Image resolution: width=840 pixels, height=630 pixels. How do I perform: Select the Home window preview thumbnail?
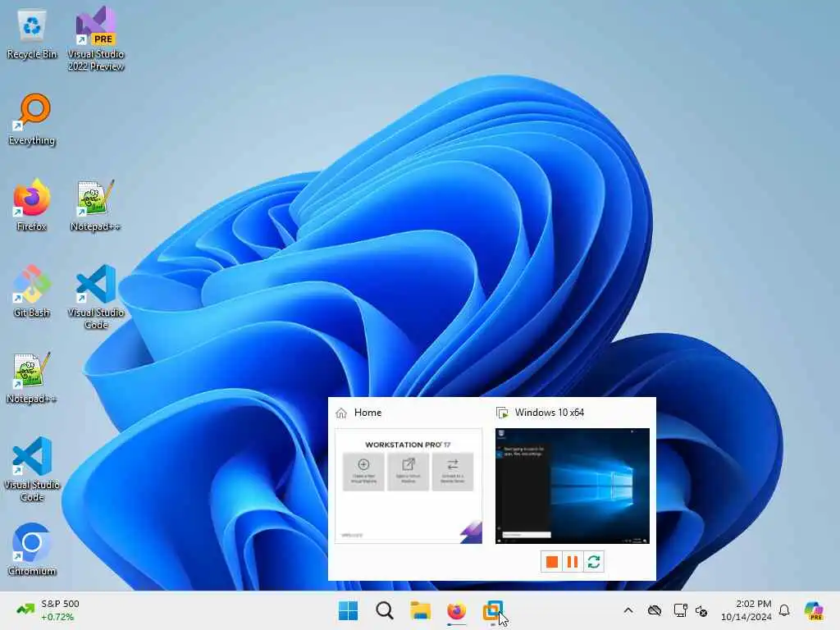point(409,486)
